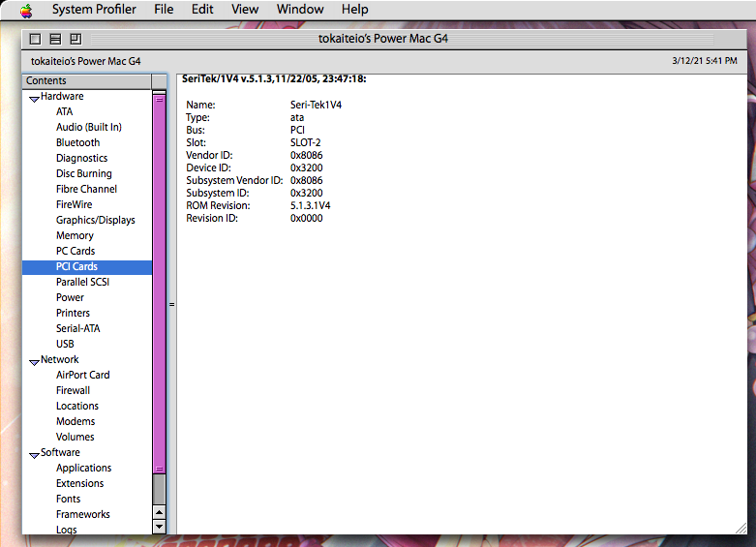Viewport: 756px width, 547px height.
Task: Click the ROM Revision value 5.1.3.1V4
Action: click(310, 205)
